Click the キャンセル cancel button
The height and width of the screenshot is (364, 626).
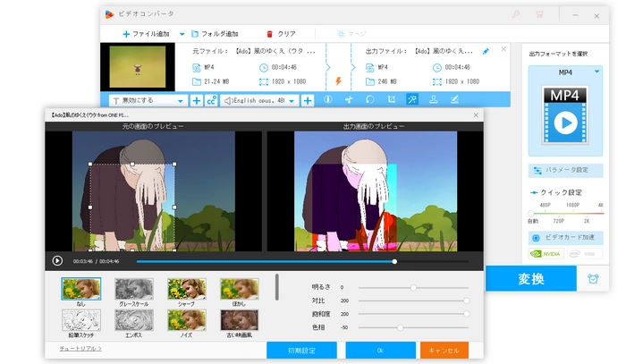tap(444, 350)
